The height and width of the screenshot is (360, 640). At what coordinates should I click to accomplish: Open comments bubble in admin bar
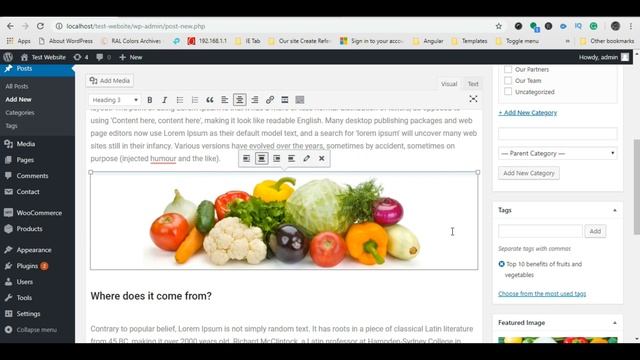[103, 57]
